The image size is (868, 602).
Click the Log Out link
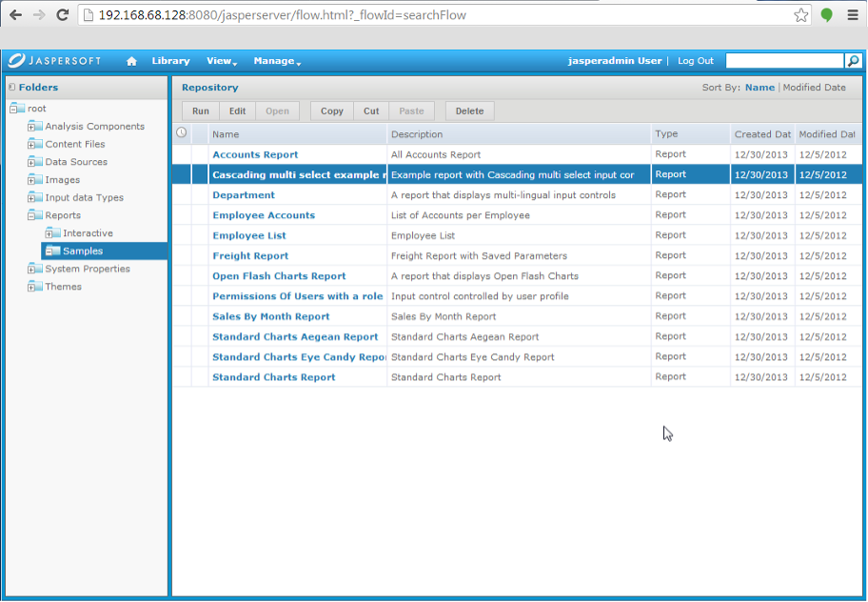click(x=696, y=61)
